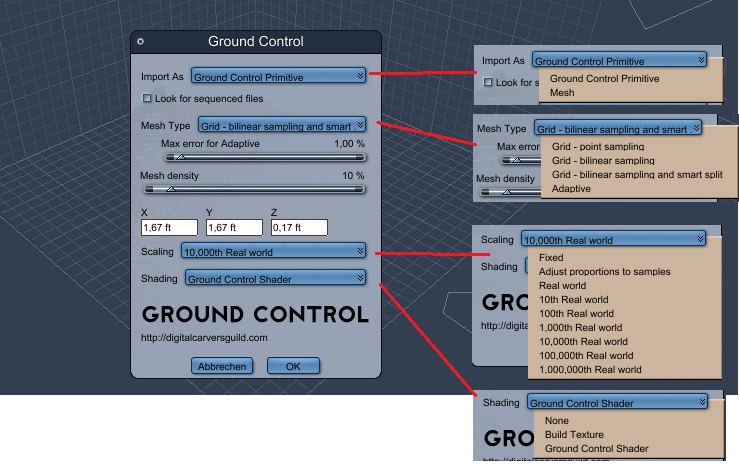Choose Fixed scaling option

[x=551, y=258]
